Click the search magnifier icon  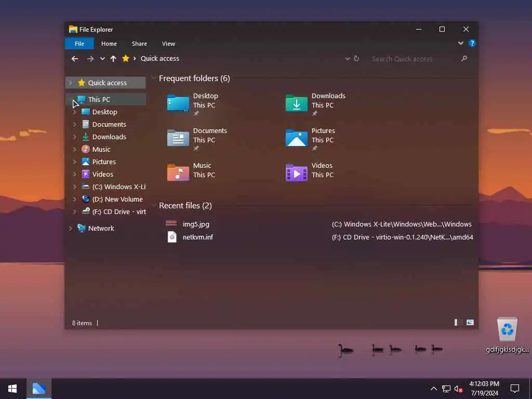[464, 59]
